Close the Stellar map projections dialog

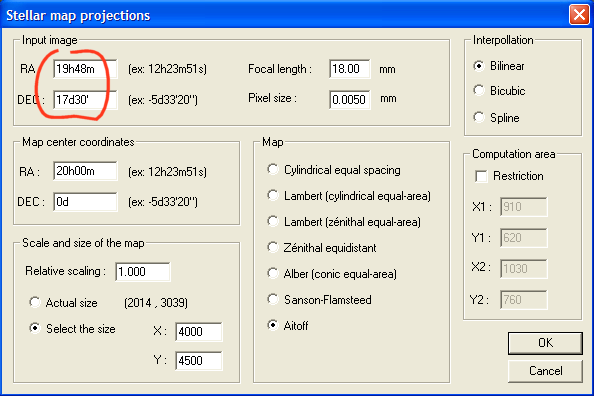coord(579,15)
